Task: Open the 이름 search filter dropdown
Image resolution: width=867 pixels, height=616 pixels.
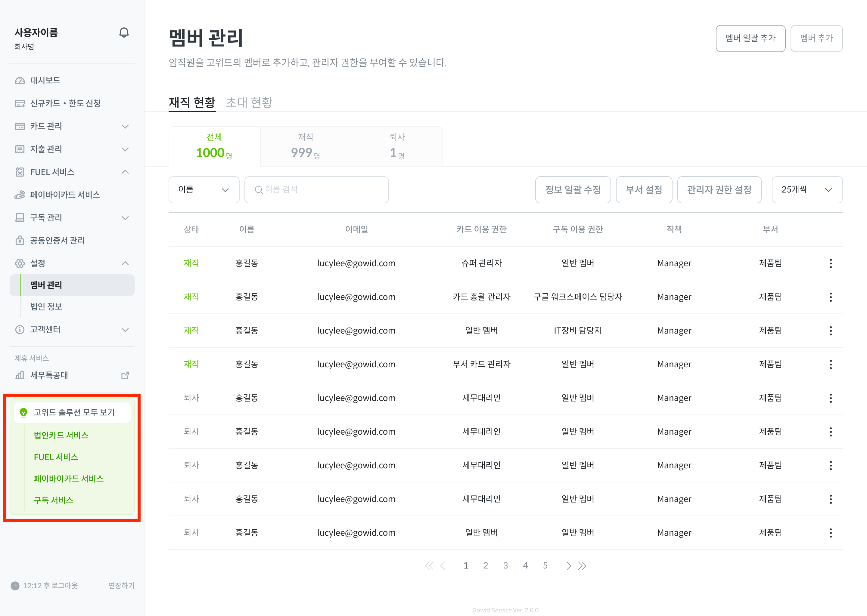Action: [204, 190]
